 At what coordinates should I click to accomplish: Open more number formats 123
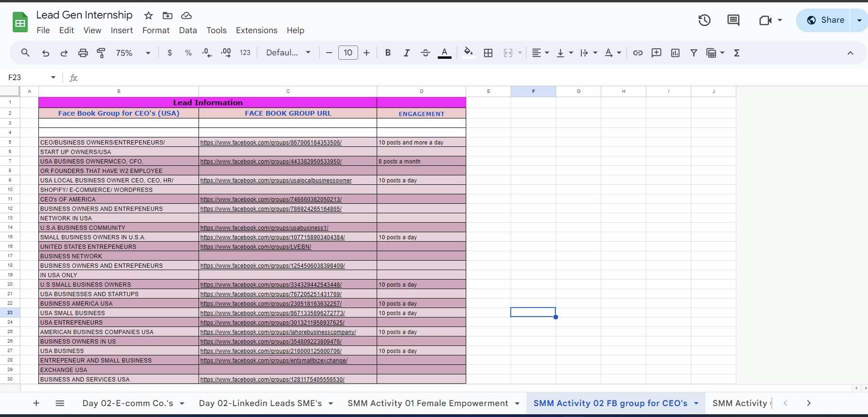tap(245, 53)
